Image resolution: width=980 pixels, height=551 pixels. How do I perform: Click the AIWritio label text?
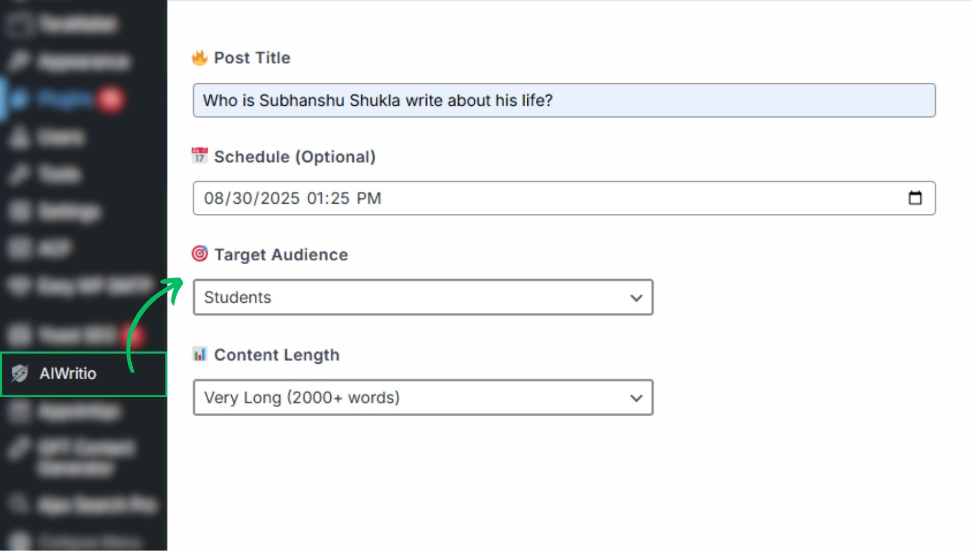pyautogui.click(x=68, y=374)
